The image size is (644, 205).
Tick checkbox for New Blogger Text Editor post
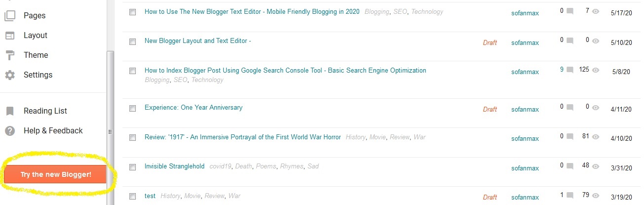[x=132, y=12]
